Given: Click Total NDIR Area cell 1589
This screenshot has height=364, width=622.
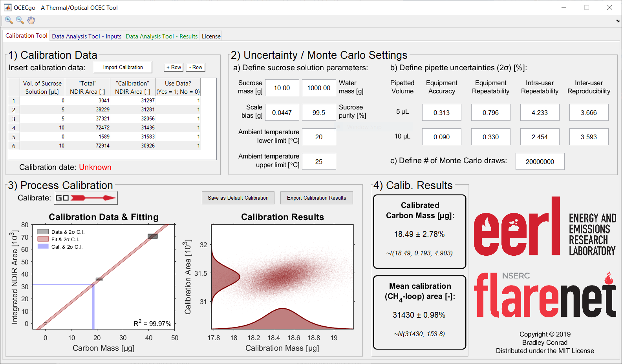Looking at the screenshot, I should click(88, 137).
